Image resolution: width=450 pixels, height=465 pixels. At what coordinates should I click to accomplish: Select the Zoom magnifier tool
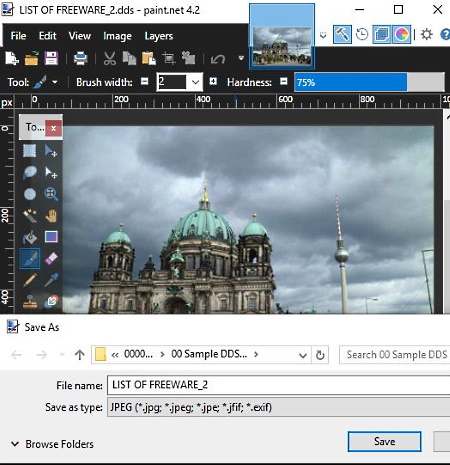point(51,194)
